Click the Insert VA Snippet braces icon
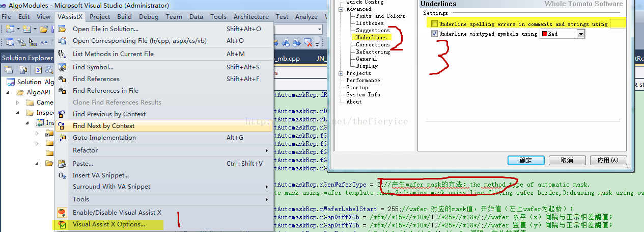 coord(62,175)
